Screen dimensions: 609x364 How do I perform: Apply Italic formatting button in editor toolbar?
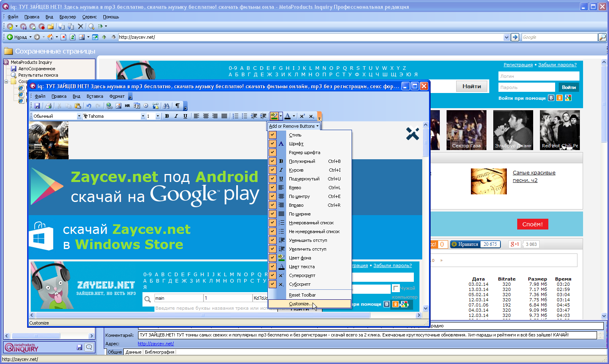pyautogui.click(x=176, y=116)
